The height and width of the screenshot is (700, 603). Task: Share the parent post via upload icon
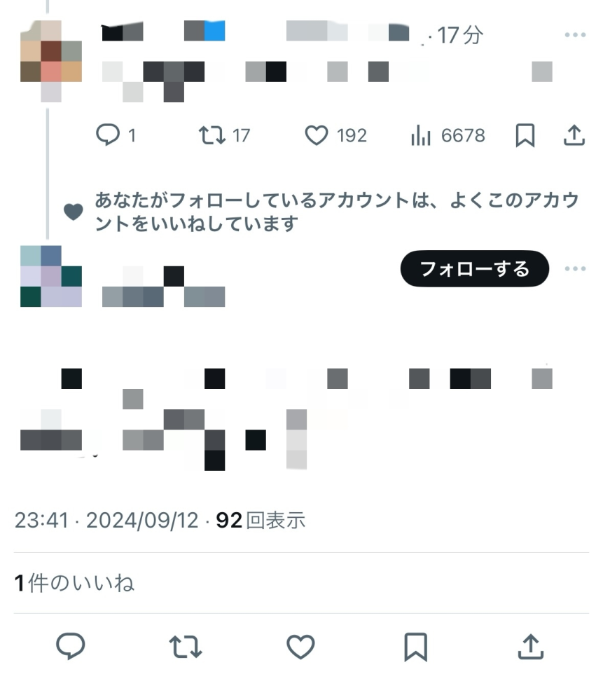pos(574,135)
